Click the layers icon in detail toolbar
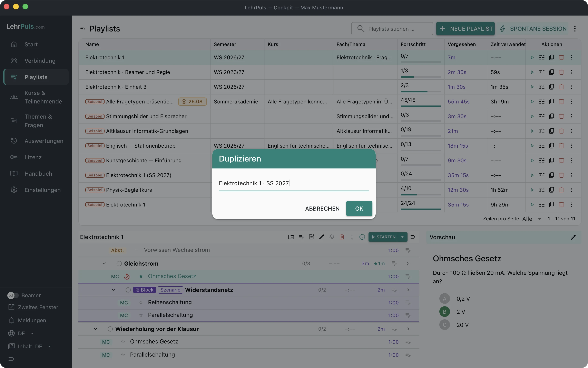 332,237
